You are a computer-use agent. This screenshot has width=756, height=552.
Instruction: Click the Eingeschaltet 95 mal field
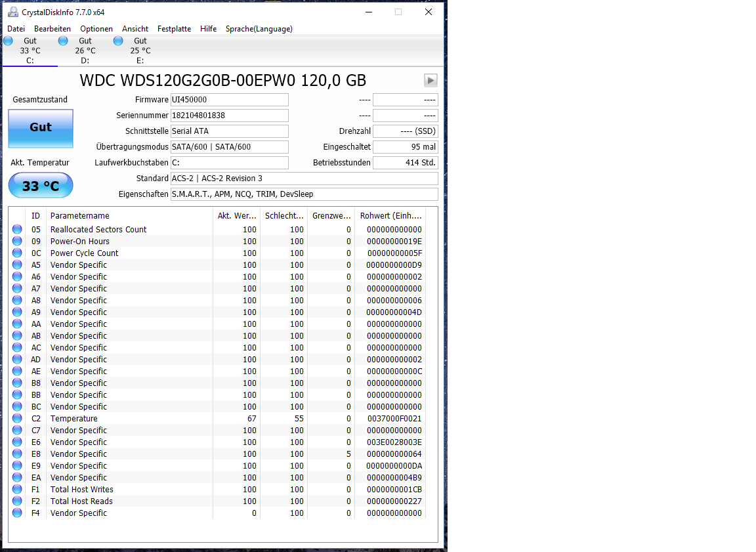click(406, 147)
